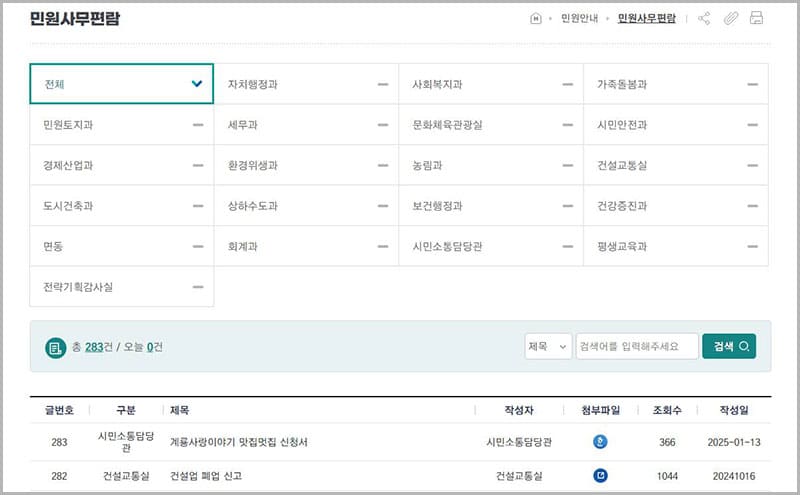Click the home icon in breadcrumb
800x495 pixels.
[x=535, y=18]
